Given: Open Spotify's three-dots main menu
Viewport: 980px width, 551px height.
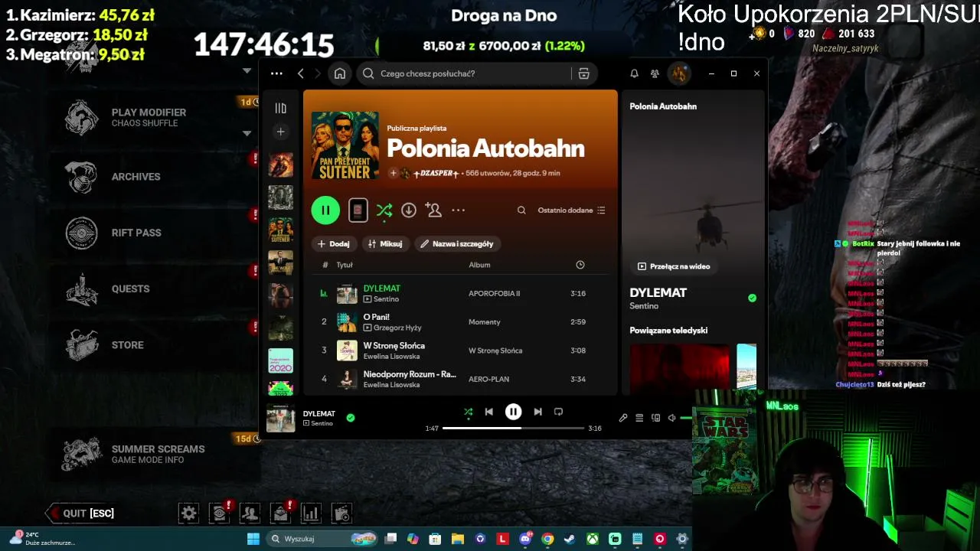Looking at the screenshot, I should [x=276, y=73].
